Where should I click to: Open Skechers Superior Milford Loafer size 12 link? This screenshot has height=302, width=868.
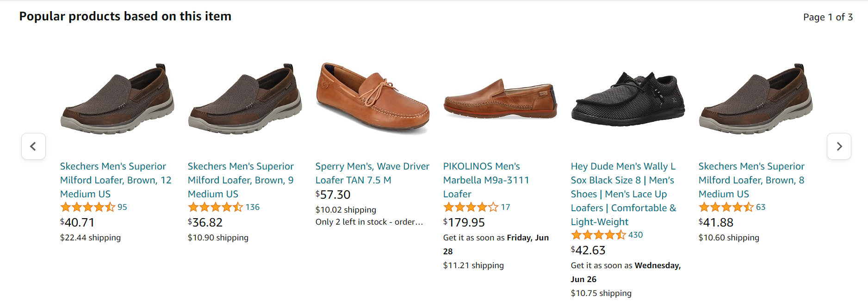pyautogui.click(x=116, y=180)
